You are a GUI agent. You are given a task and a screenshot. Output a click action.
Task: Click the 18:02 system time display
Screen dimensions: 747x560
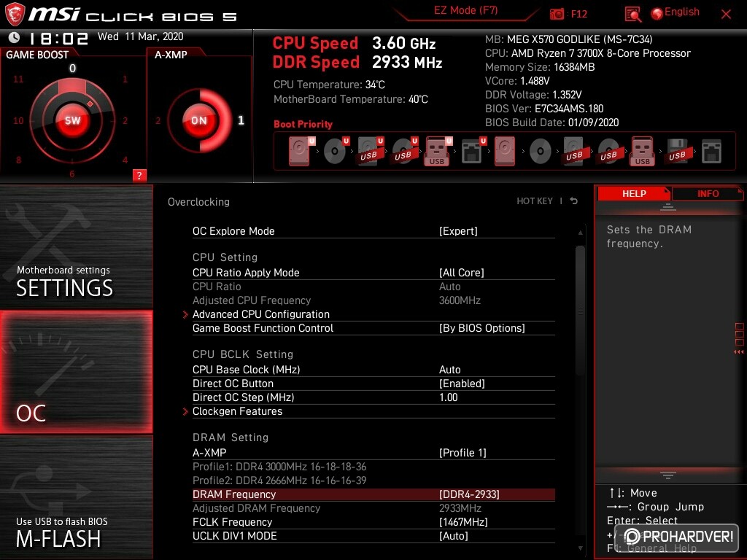coord(59,38)
